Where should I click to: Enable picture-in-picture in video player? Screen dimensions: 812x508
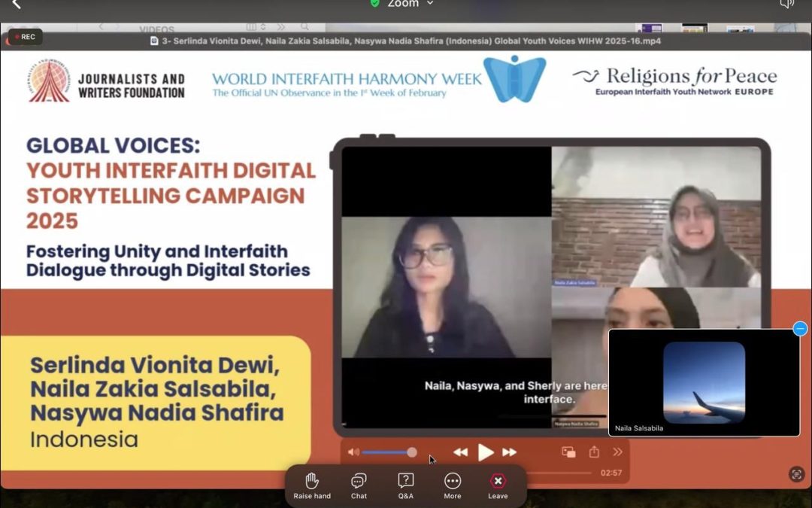pos(568,452)
